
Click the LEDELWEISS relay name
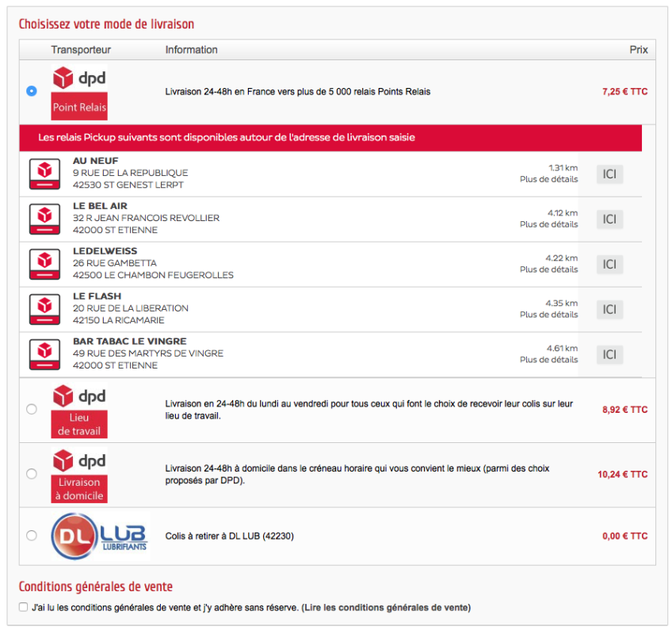tap(105, 250)
